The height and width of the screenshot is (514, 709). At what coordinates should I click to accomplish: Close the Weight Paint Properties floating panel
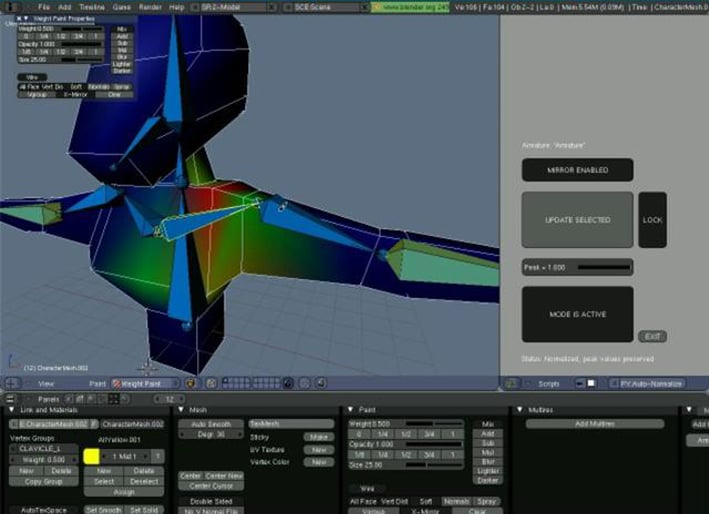(x=19, y=19)
